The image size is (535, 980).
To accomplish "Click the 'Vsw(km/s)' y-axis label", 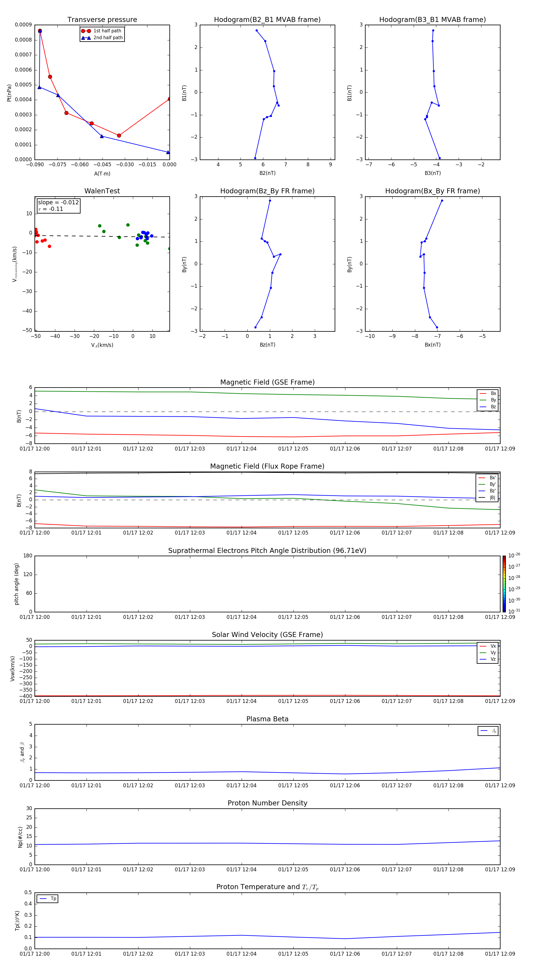I will [x=12, y=668].
